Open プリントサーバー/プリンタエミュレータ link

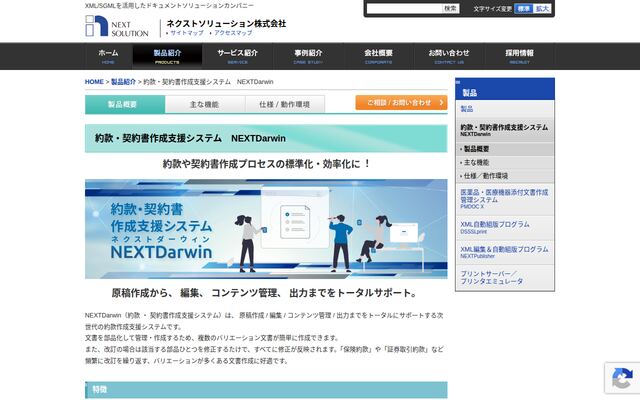(x=504, y=278)
